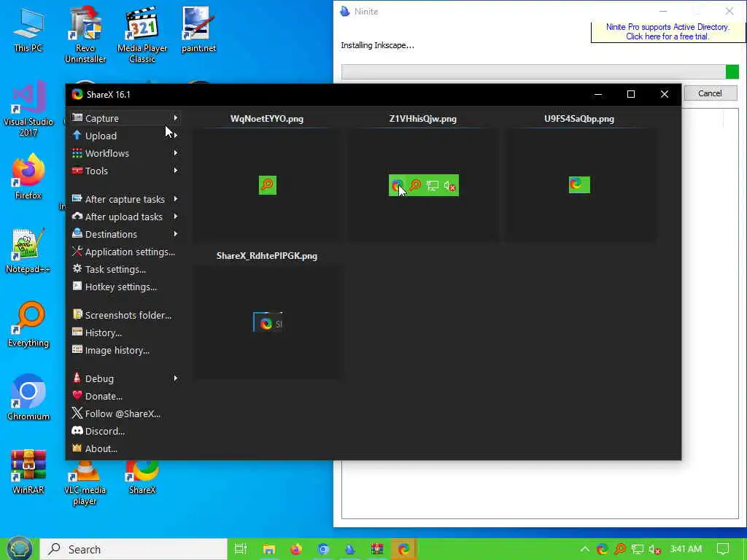Open Hotkey settings
The width and height of the screenshot is (747, 560).
pos(125,287)
